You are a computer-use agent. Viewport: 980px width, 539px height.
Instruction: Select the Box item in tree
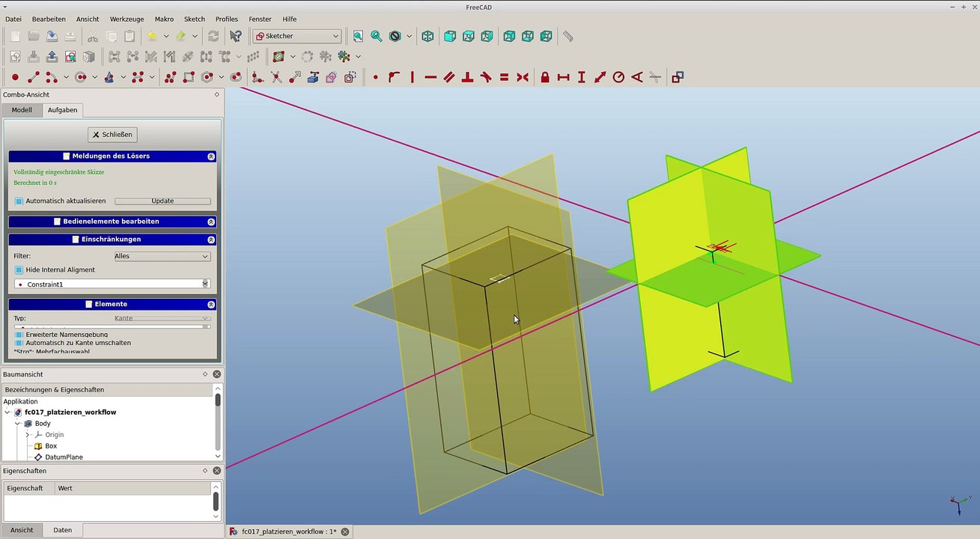[51, 446]
